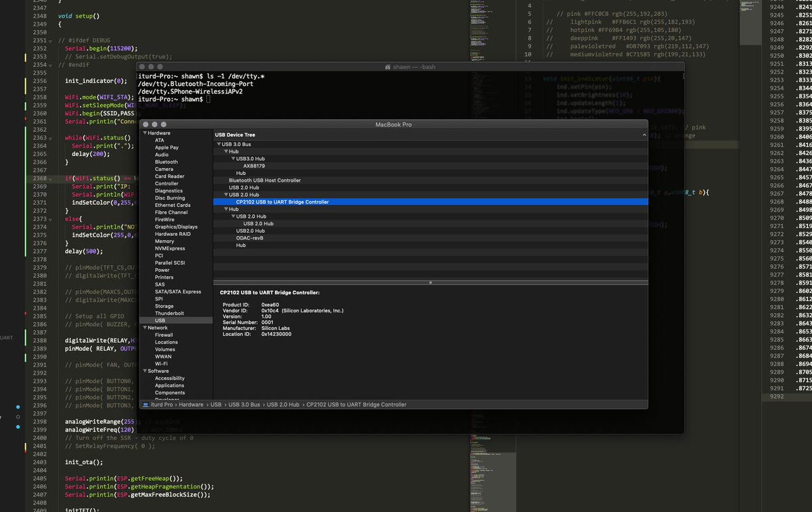The height and width of the screenshot is (512, 812).
Task: Select Locations under Network
Action: pos(166,342)
